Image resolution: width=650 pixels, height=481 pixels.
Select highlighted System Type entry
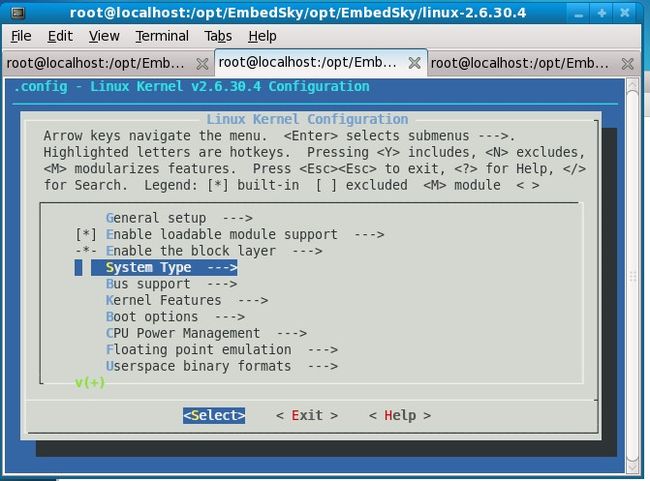coord(164,267)
